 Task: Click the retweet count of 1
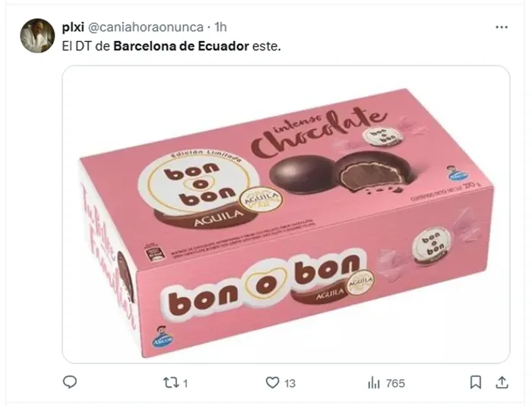(x=185, y=384)
